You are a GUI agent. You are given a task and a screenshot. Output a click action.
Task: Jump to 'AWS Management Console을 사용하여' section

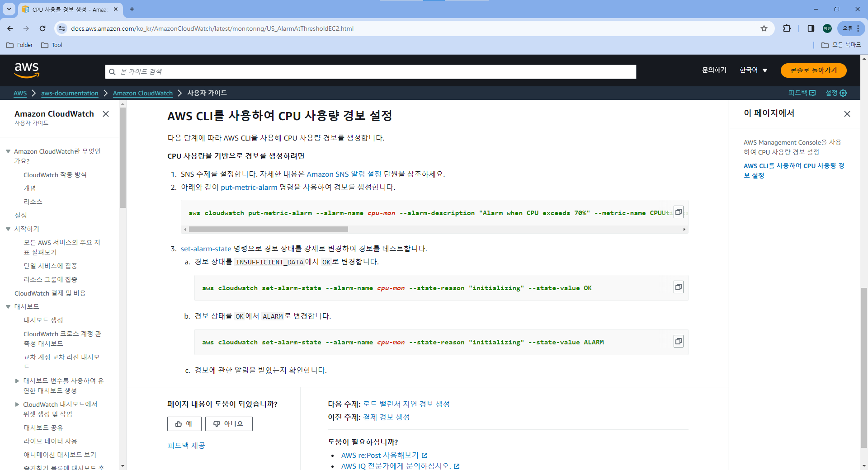coord(793,147)
